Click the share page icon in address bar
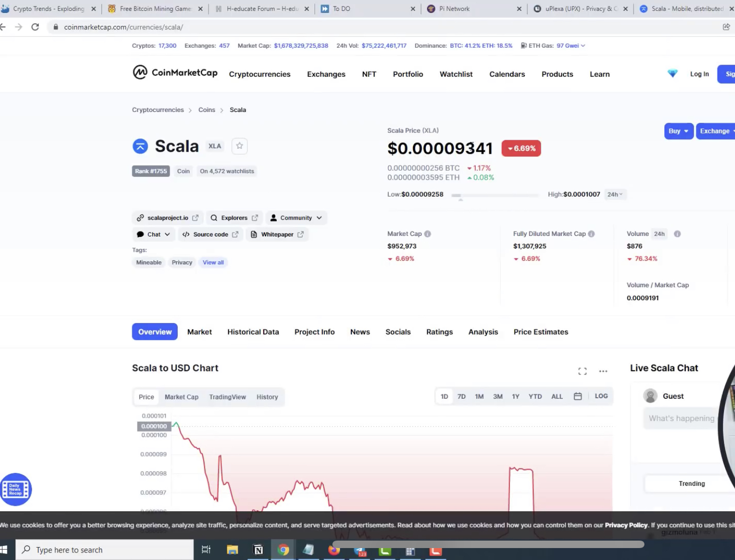Image resolution: width=735 pixels, height=560 pixels. (726, 27)
